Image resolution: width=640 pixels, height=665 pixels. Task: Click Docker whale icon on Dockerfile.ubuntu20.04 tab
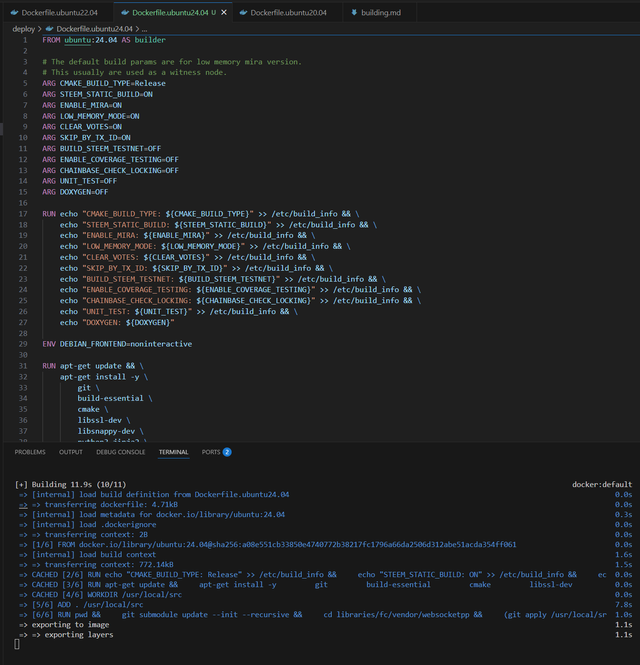click(243, 13)
